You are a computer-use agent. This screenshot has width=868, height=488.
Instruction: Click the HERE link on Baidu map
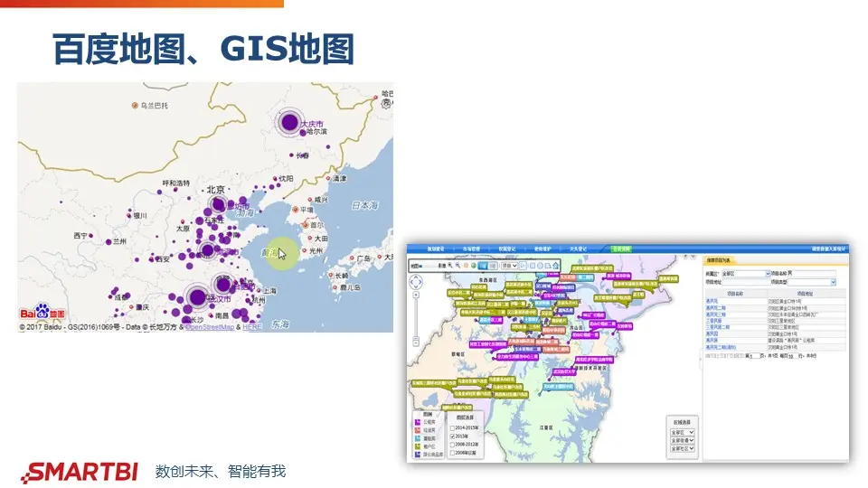252,327
